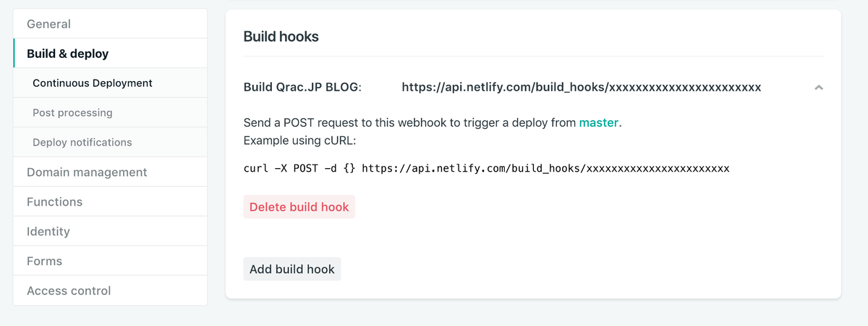The width and height of the screenshot is (868, 326).
Task: Navigate to Domain management
Action: coord(87,172)
